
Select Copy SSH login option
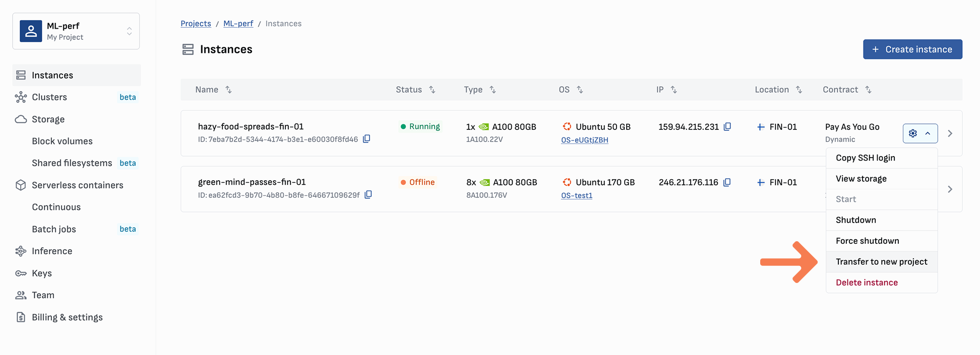tap(865, 158)
